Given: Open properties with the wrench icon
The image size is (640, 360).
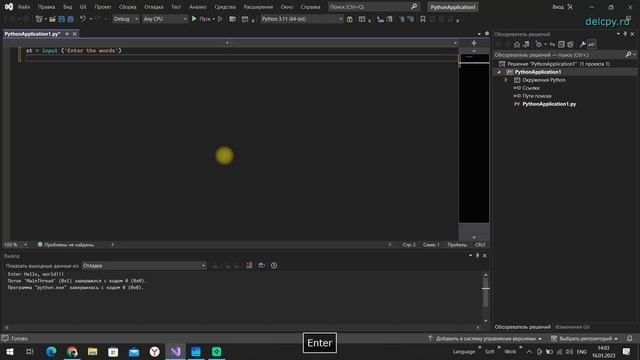Looking at the screenshot, I should [582, 44].
